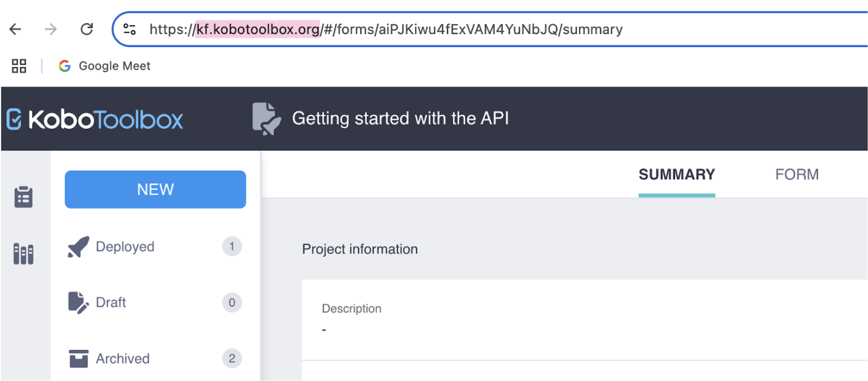Expand the Draft projects list
This screenshot has width=868, height=381.
pos(111,303)
